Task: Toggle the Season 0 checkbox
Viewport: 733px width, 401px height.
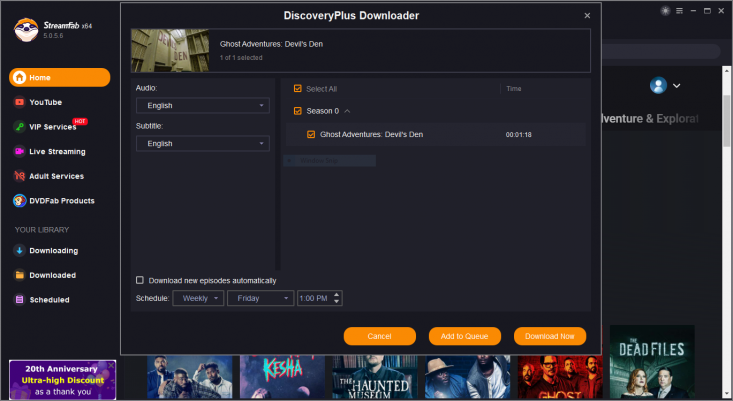Action: (x=297, y=111)
